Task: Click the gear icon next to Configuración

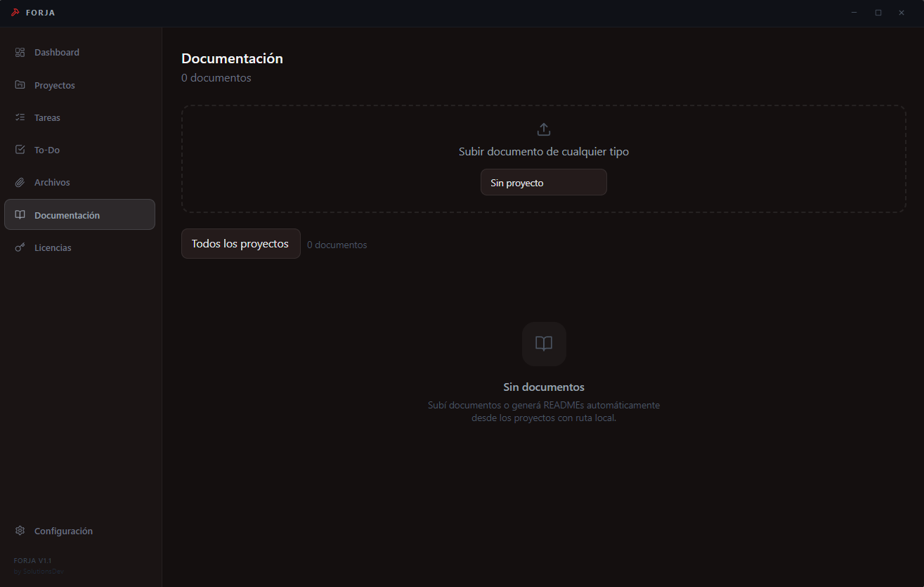Action: point(20,531)
